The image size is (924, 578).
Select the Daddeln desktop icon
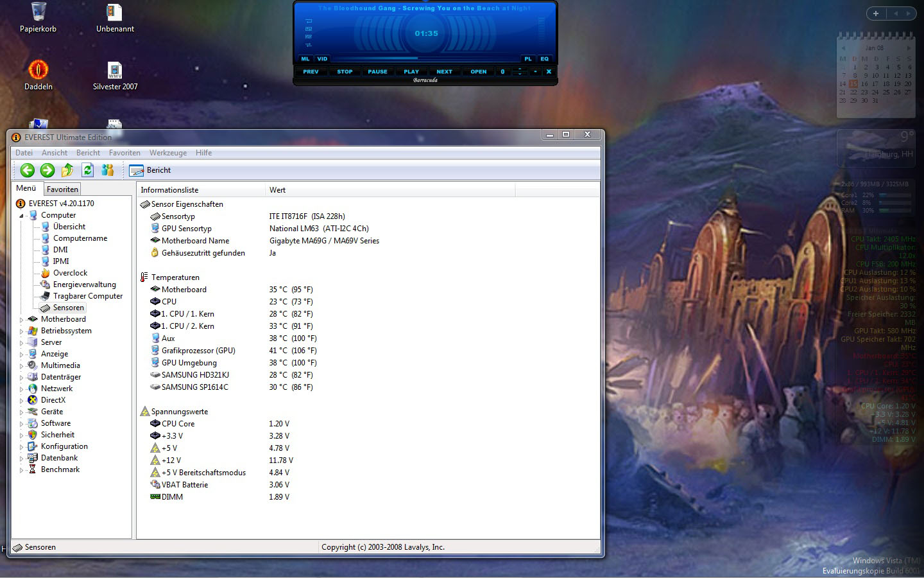pyautogui.click(x=38, y=75)
